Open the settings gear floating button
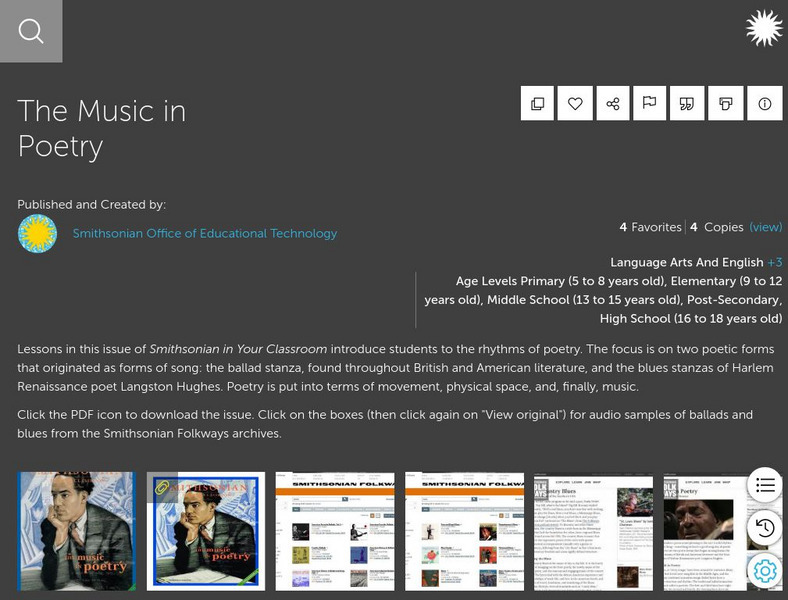The image size is (788, 600). click(x=765, y=571)
